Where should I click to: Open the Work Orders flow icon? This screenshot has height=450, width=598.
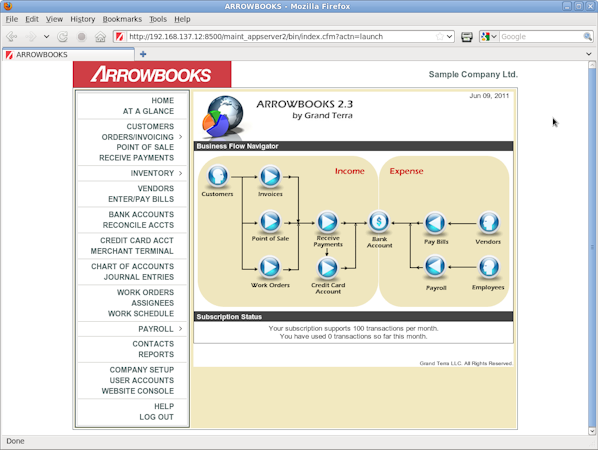pyautogui.click(x=270, y=267)
